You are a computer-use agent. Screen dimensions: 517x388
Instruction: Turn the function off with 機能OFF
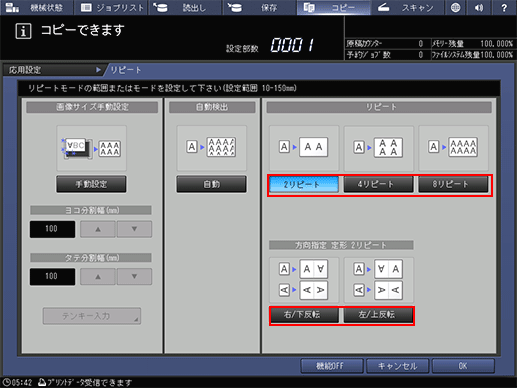(x=332, y=366)
